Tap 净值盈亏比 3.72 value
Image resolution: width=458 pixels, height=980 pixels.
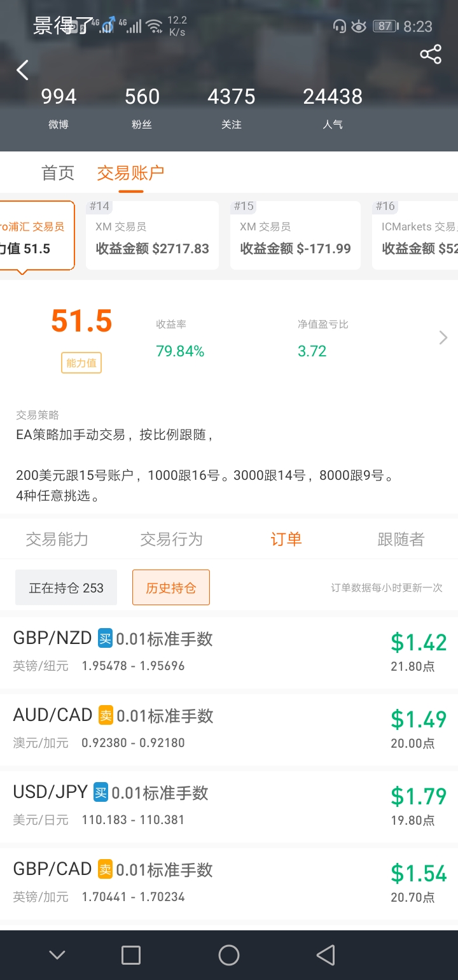pos(312,351)
